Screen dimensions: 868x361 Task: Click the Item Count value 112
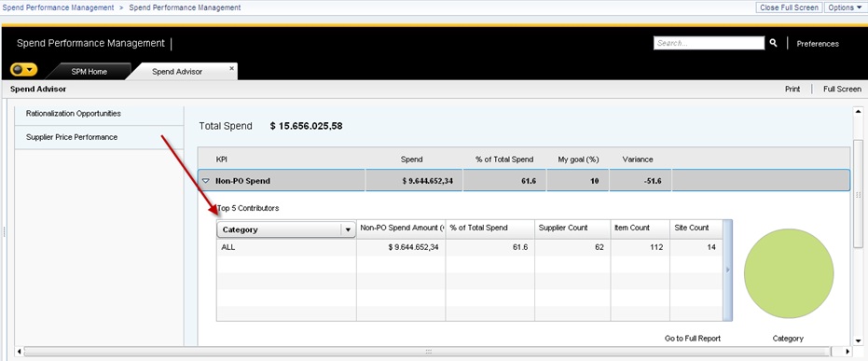click(656, 247)
